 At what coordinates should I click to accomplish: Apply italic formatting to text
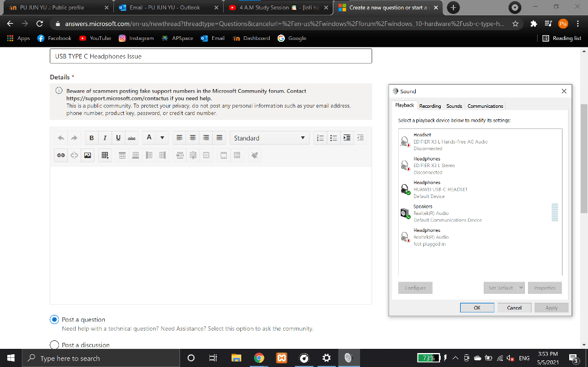[105, 138]
